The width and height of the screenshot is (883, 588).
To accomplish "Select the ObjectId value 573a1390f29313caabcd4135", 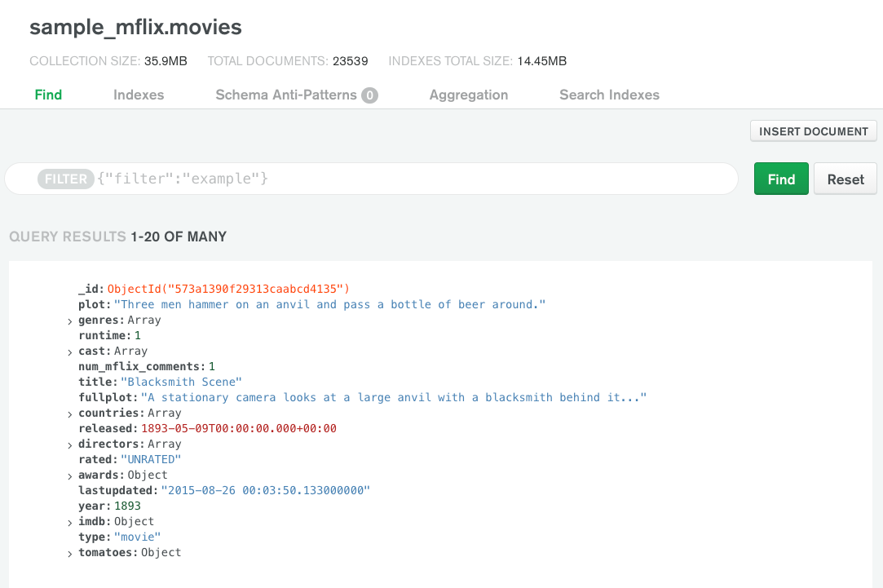I will click(228, 289).
